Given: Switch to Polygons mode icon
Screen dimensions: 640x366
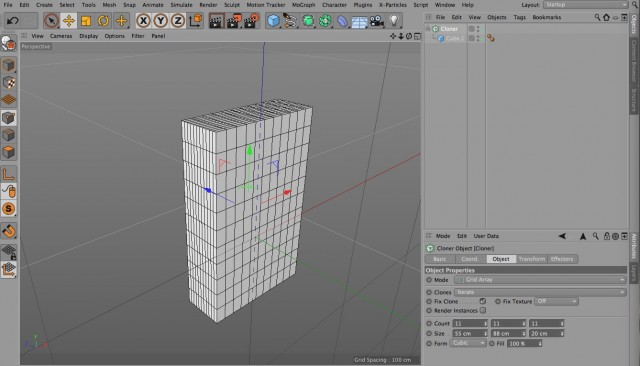Looking at the screenshot, I should 9,152.
